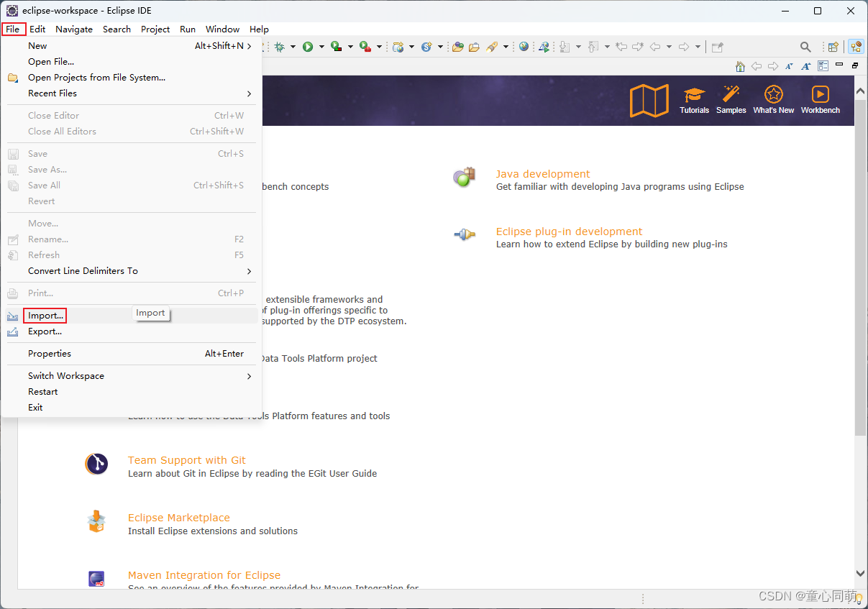Click the Open Type toolbar icon

[x=457, y=47]
